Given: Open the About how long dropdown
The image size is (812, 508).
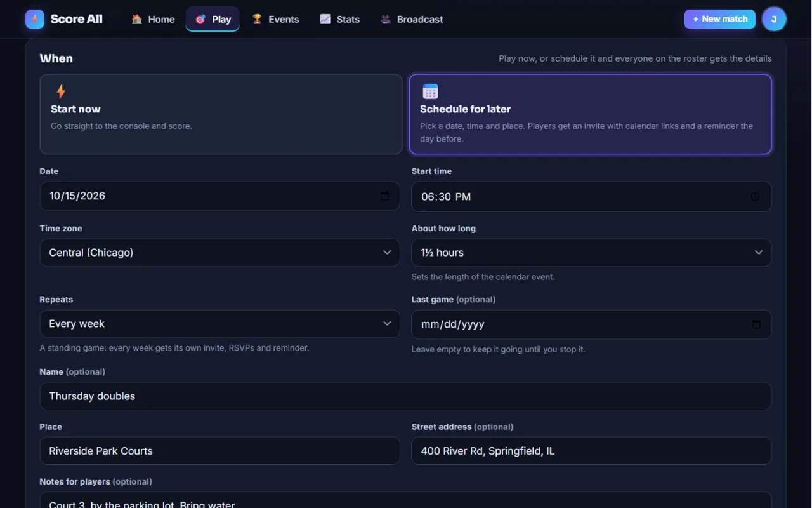Looking at the screenshot, I should coord(591,253).
